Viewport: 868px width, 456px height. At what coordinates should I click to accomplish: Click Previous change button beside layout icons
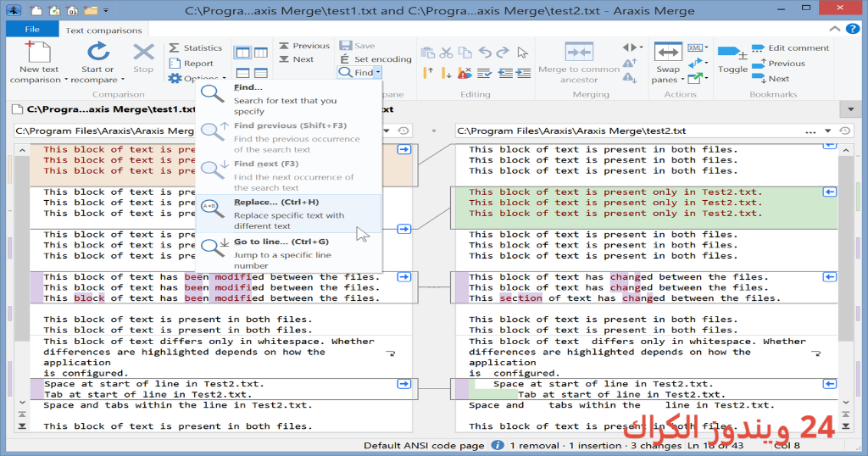(x=304, y=46)
